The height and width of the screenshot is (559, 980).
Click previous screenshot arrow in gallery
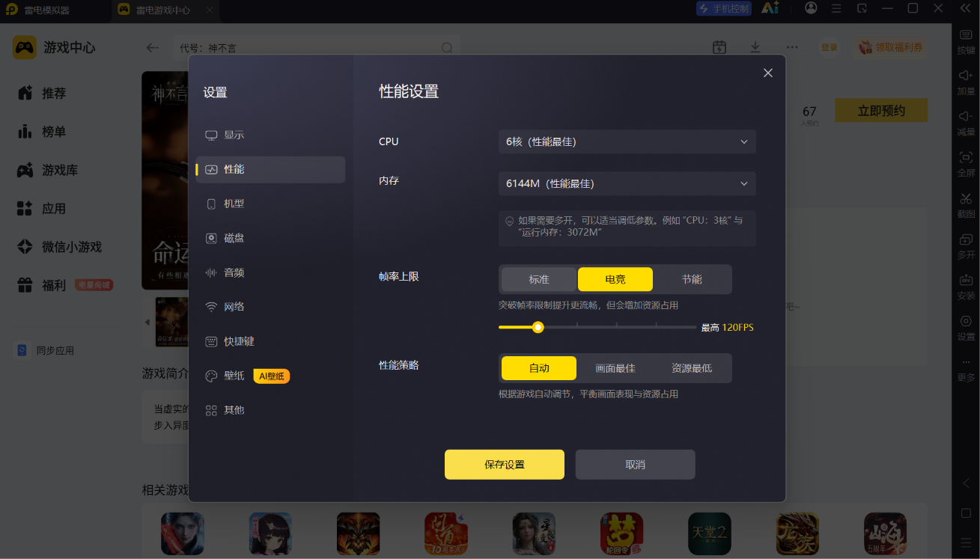(147, 322)
